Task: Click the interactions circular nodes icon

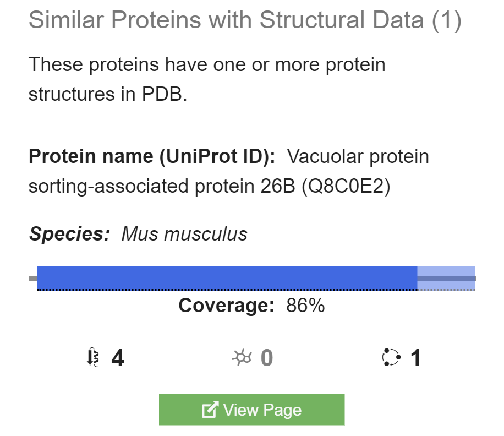Action: pyautogui.click(x=391, y=358)
